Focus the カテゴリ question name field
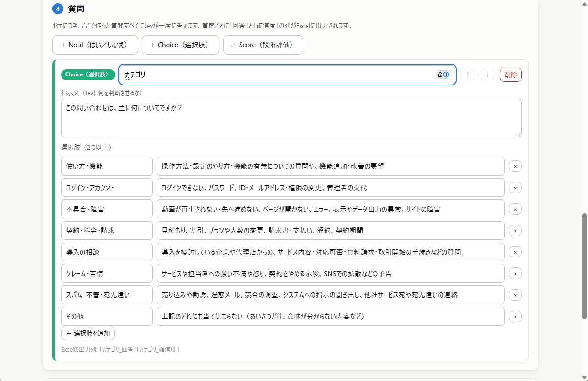This screenshot has height=381, width=588. (287, 74)
